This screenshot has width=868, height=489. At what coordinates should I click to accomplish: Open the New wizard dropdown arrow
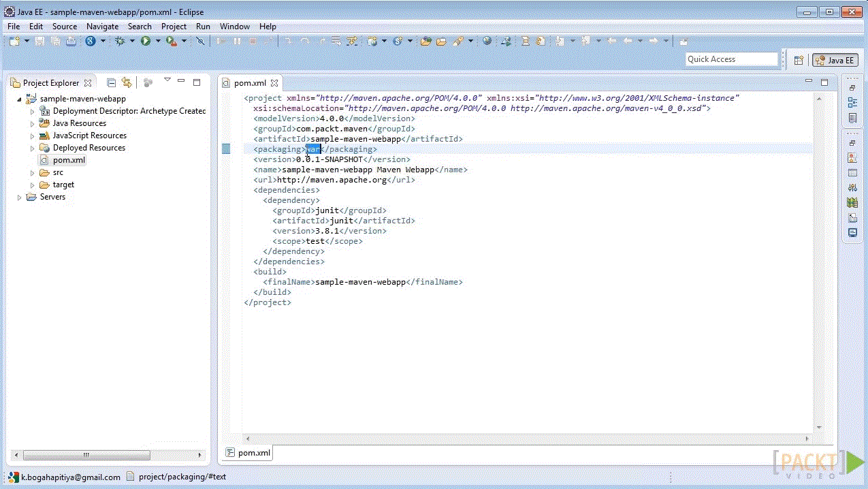tap(27, 41)
